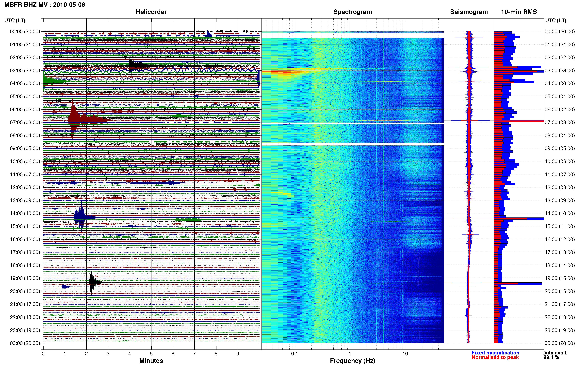This screenshot has width=588, height=368.
Task: Click 16:00 (12:00) on the right time axis
Action: [x=560, y=239]
